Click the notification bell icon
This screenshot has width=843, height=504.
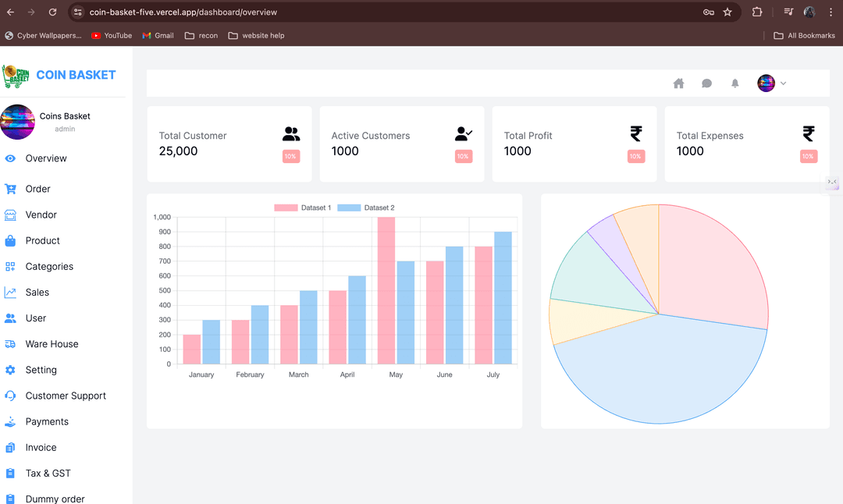click(x=735, y=83)
